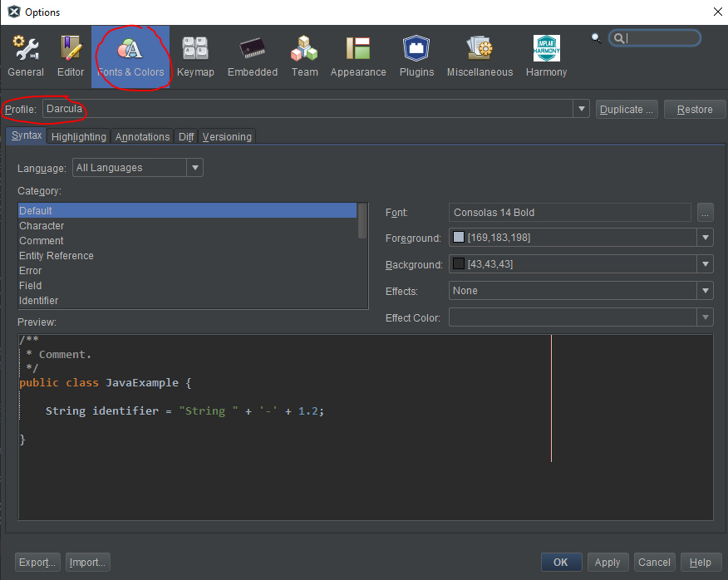The width and height of the screenshot is (728, 580).
Task: Click the number 1.2 in preview
Action: (x=307, y=411)
